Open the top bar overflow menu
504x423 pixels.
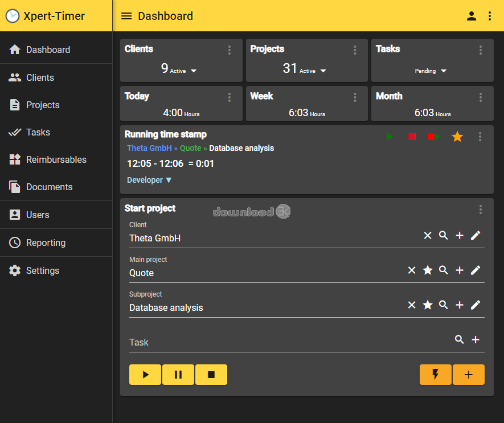tap(490, 16)
